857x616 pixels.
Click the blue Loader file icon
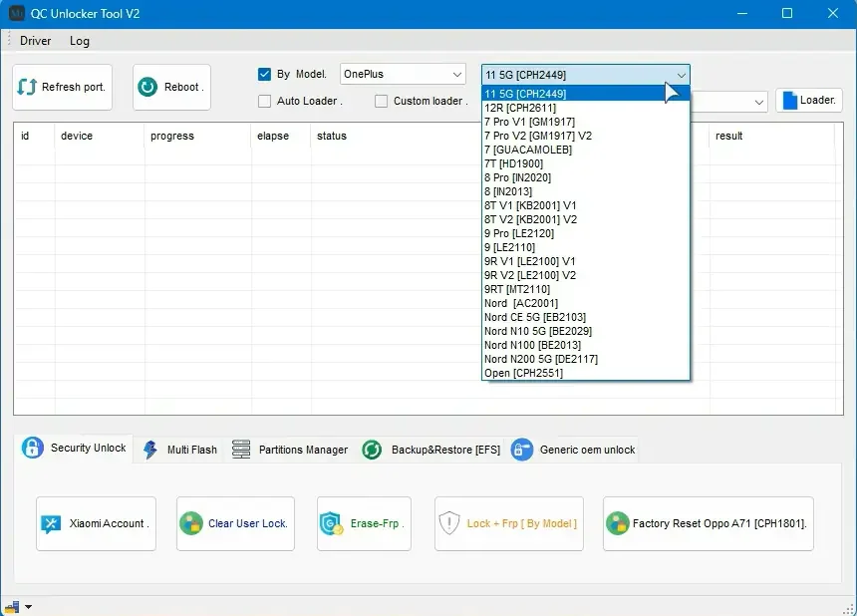(789, 101)
